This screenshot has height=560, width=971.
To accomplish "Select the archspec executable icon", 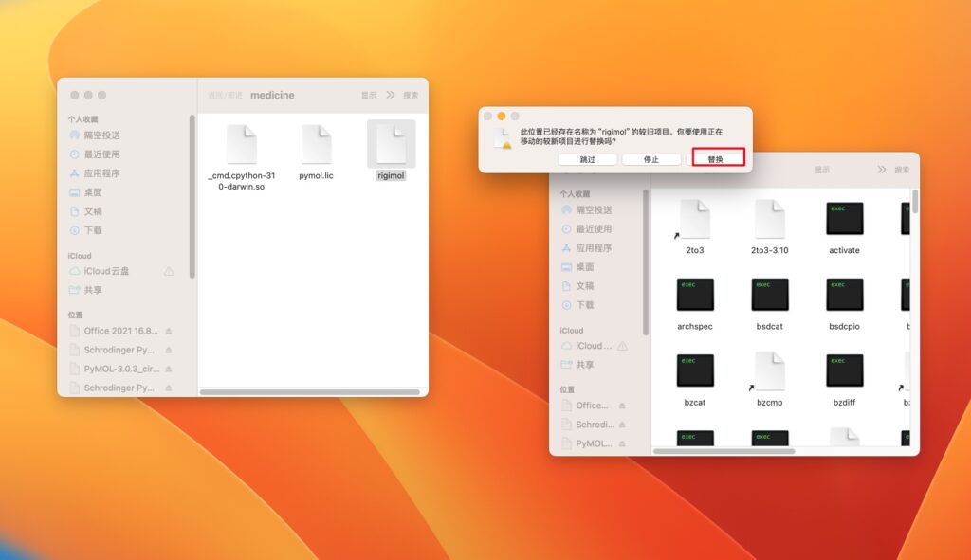I will pyautogui.click(x=695, y=297).
